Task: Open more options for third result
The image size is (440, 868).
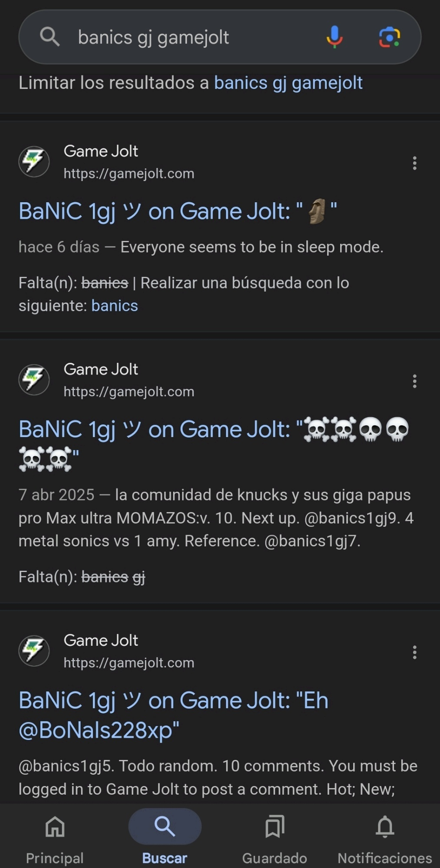Action: tap(415, 652)
